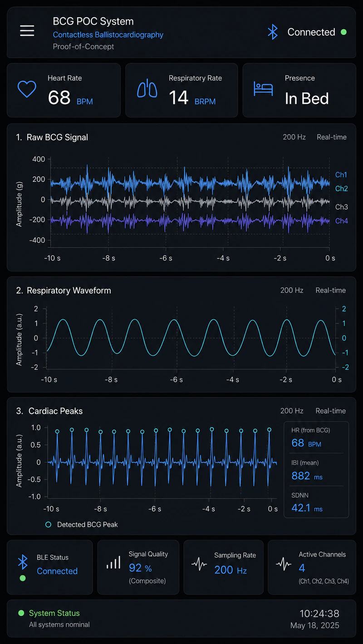This screenshot has height=644, width=363.
Task: Click the SDNN 42.1 ms value
Action: 307,508
